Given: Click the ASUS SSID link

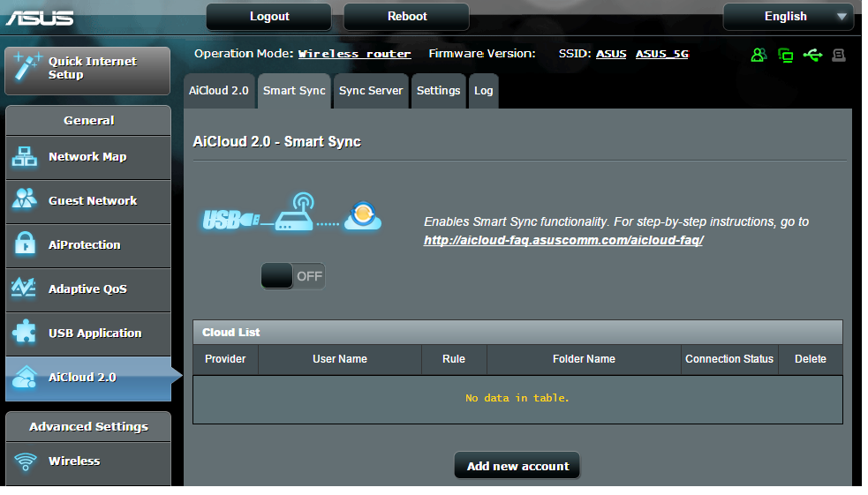Looking at the screenshot, I should coord(611,54).
